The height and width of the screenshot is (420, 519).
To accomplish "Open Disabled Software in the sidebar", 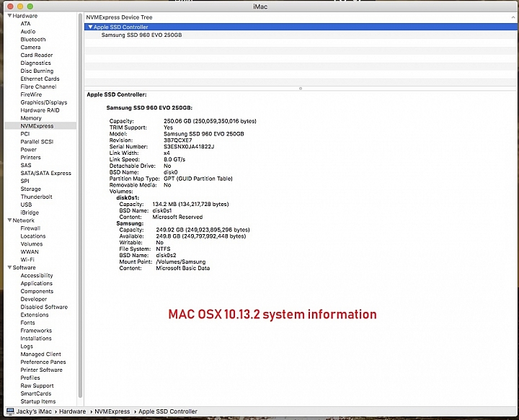I will tap(44, 307).
